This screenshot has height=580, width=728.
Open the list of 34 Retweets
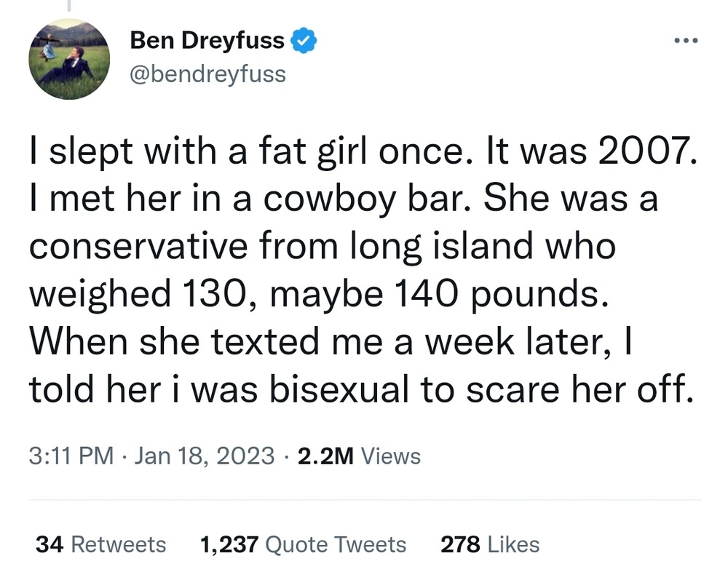[101, 544]
